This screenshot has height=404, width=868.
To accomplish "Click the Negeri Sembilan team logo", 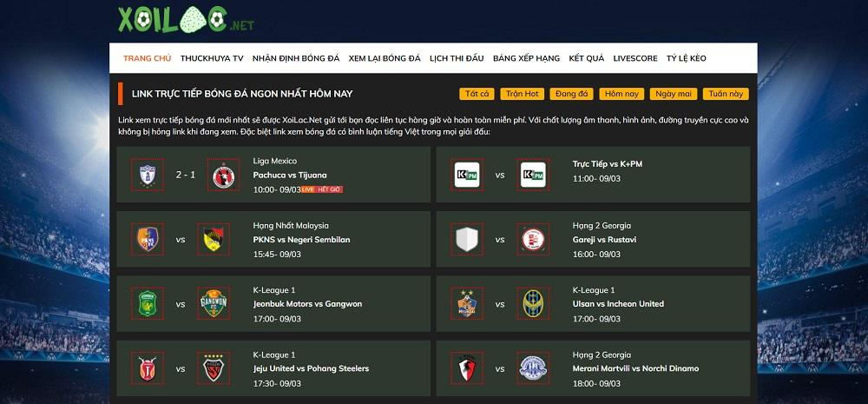I will [x=213, y=240].
